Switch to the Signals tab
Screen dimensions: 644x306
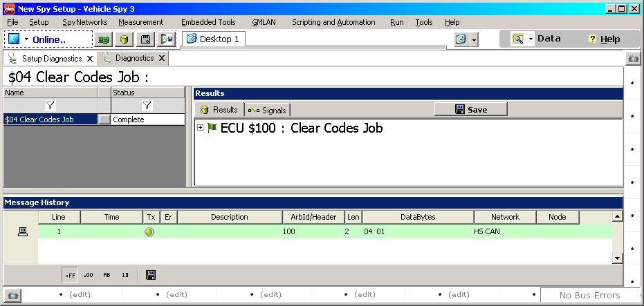(x=268, y=110)
